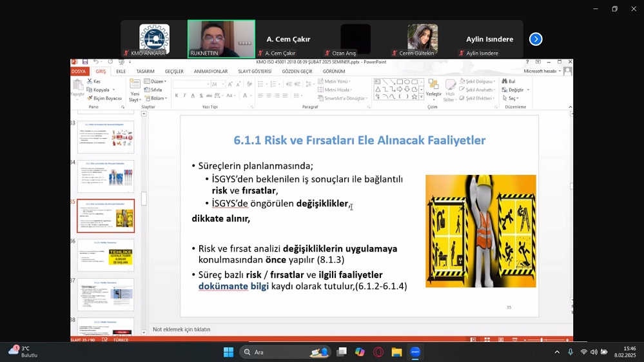
Task: Decrease font size with small A icon
Action: tap(239, 84)
